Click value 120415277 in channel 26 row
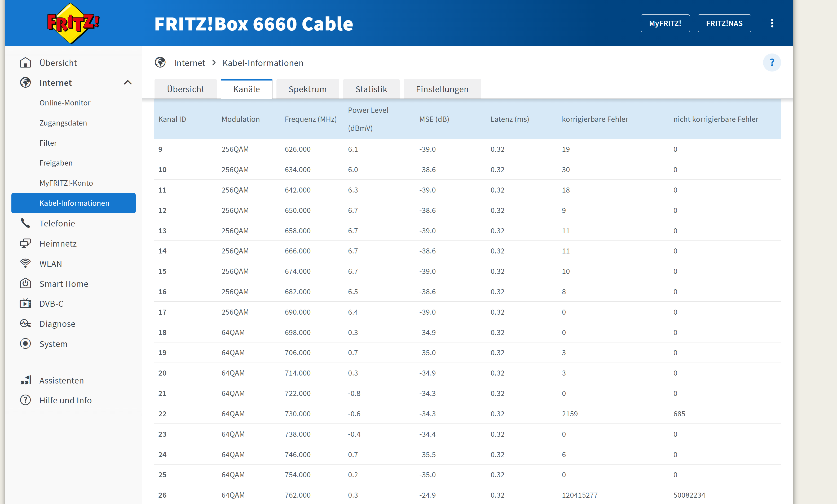 point(580,495)
